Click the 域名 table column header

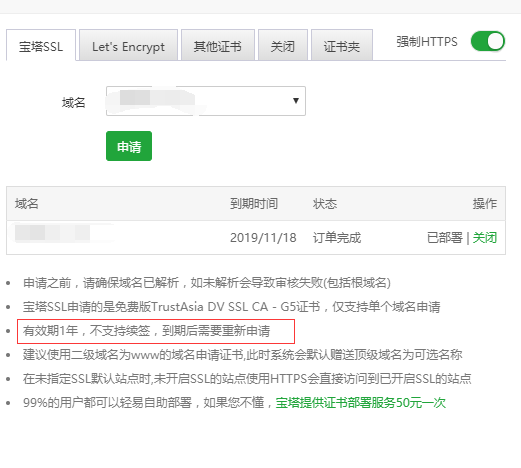click(27, 203)
